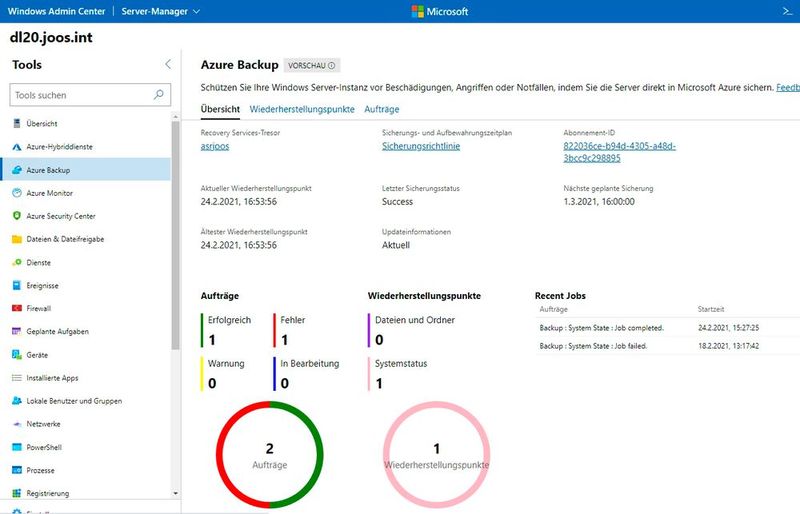
Task: Open the Server-Manager dropdown
Action: tap(160, 11)
